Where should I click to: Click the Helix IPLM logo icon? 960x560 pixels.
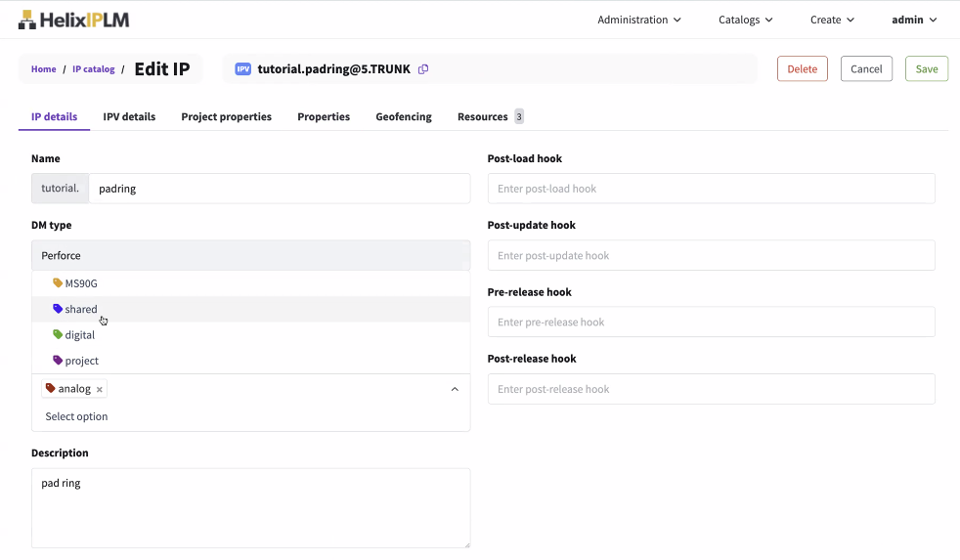[27, 20]
